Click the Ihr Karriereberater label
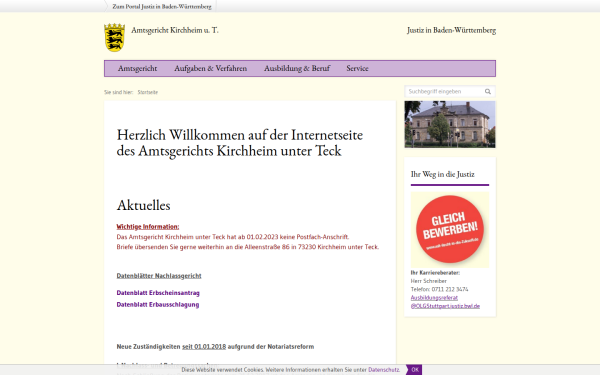600x375 pixels. (435, 273)
